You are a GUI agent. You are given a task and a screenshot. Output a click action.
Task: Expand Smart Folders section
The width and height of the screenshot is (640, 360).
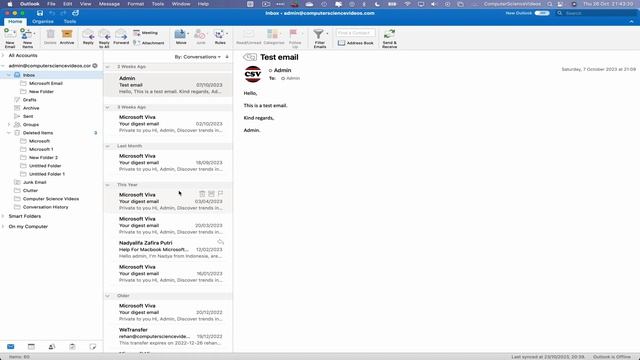pos(3,216)
